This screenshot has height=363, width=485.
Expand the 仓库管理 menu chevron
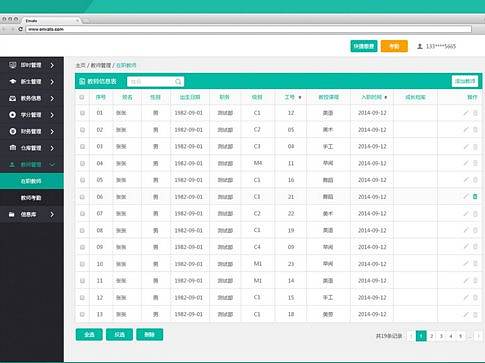pos(52,148)
